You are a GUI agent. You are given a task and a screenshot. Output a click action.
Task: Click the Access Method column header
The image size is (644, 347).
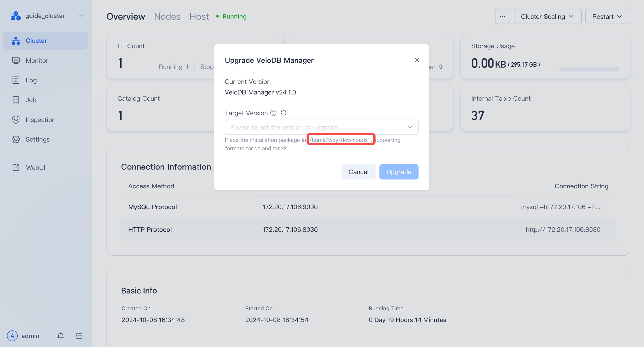point(151,186)
